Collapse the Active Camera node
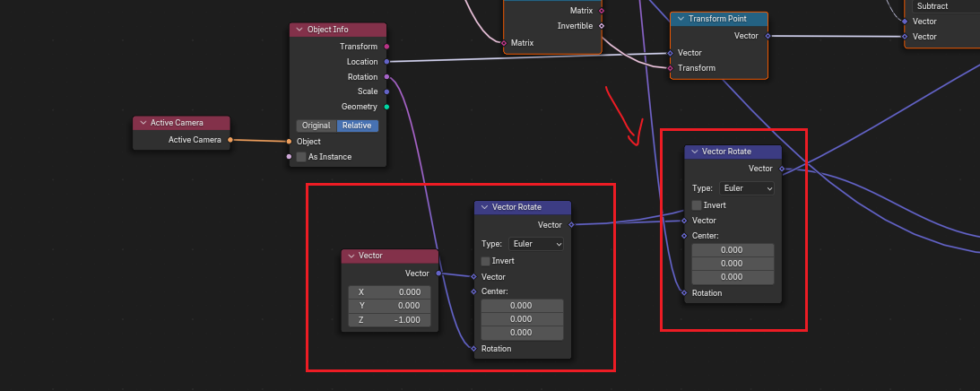 tap(143, 123)
